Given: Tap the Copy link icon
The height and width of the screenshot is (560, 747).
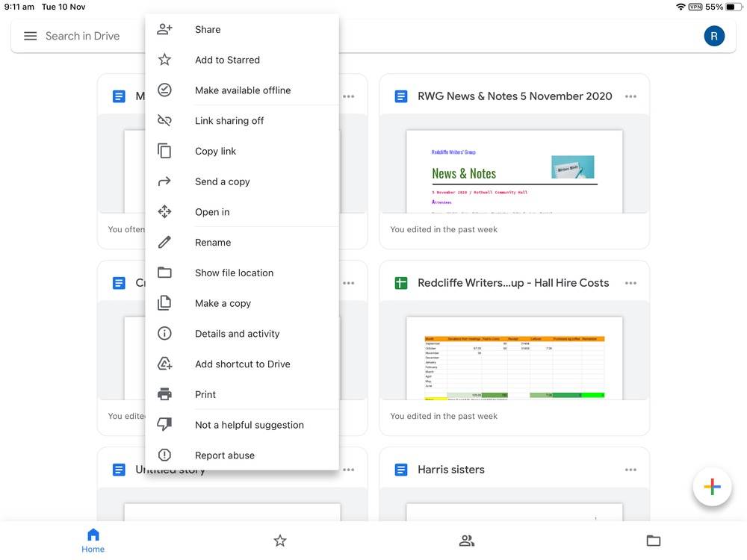Looking at the screenshot, I should [x=165, y=151].
